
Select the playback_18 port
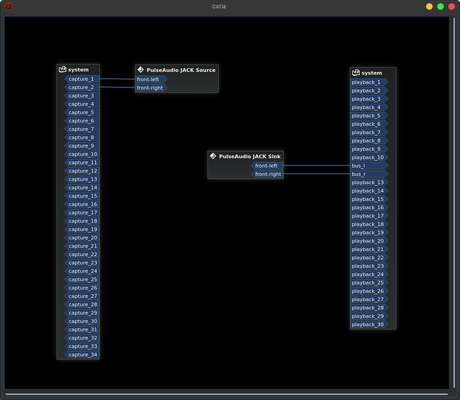[369, 224]
